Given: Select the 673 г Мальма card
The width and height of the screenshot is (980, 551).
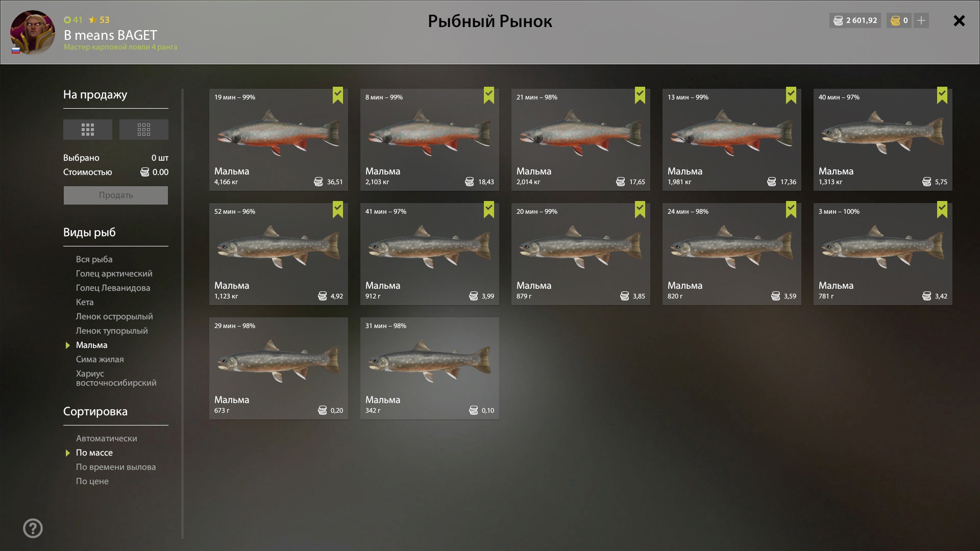Looking at the screenshot, I should click(x=279, y=368).
